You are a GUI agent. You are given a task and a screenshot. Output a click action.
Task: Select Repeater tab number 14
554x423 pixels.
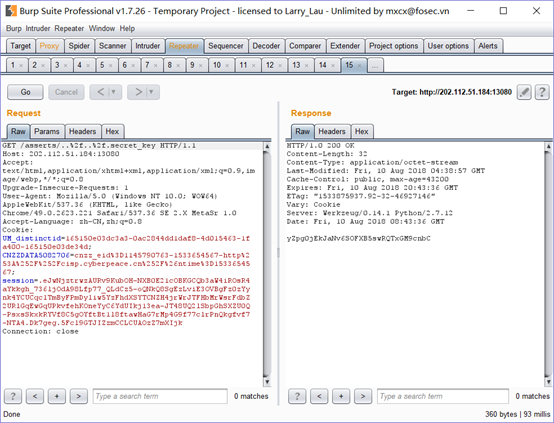[323, 65]
